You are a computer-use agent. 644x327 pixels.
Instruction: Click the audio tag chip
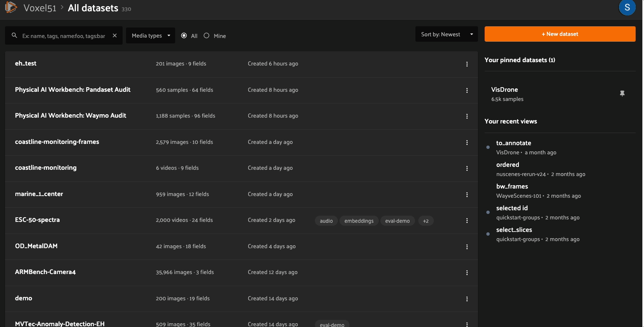tap(326, 221)
